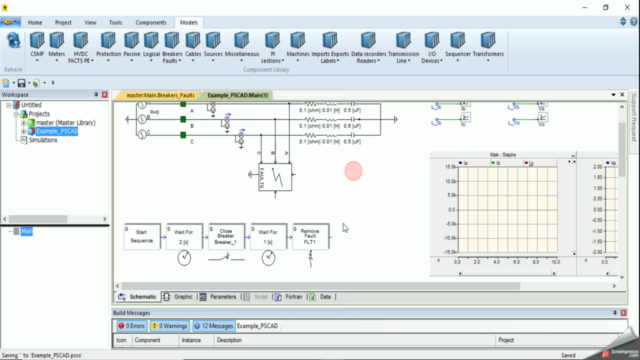640x360 pixels.
Task: Close the Build Messages panel
Action: tap(624, 313)
